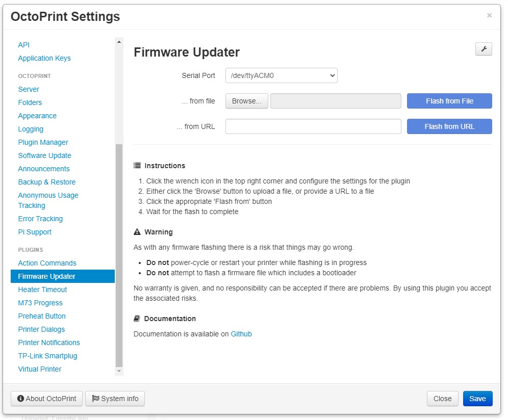Open the Software Update settings section
The image size is (508, 420).
click(x=44, y=155)
